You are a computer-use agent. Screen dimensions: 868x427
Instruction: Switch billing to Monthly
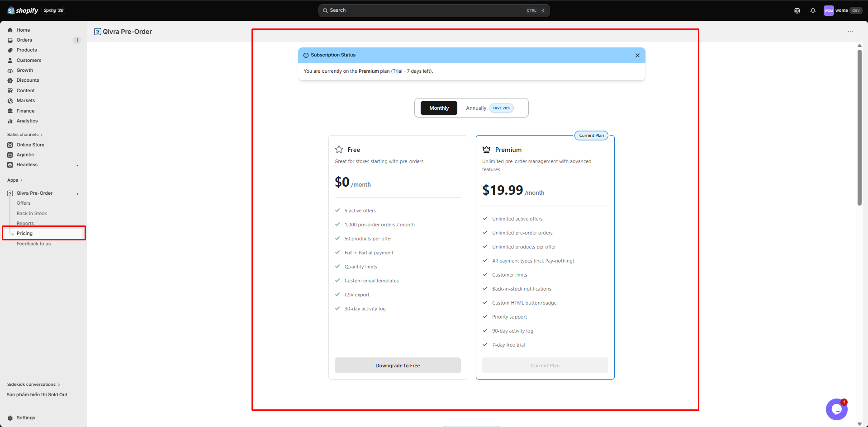point(439,108)
